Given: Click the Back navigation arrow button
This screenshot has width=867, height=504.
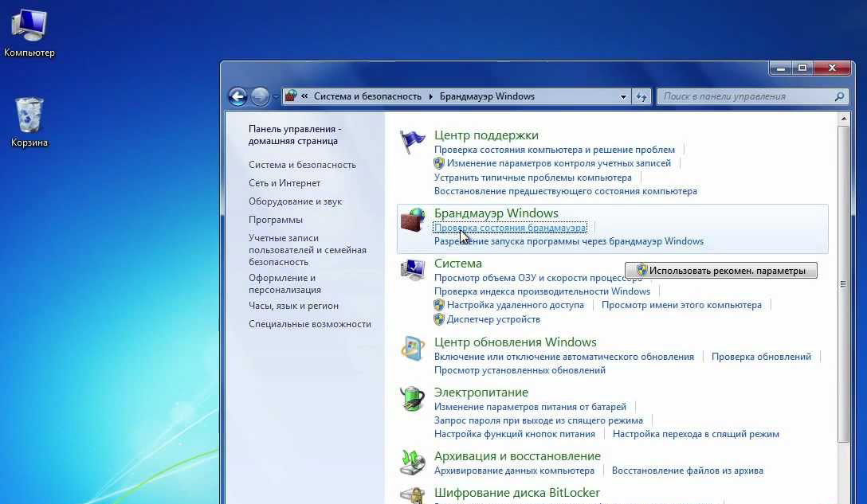Looking at the screenshot, I should [237, 96].
